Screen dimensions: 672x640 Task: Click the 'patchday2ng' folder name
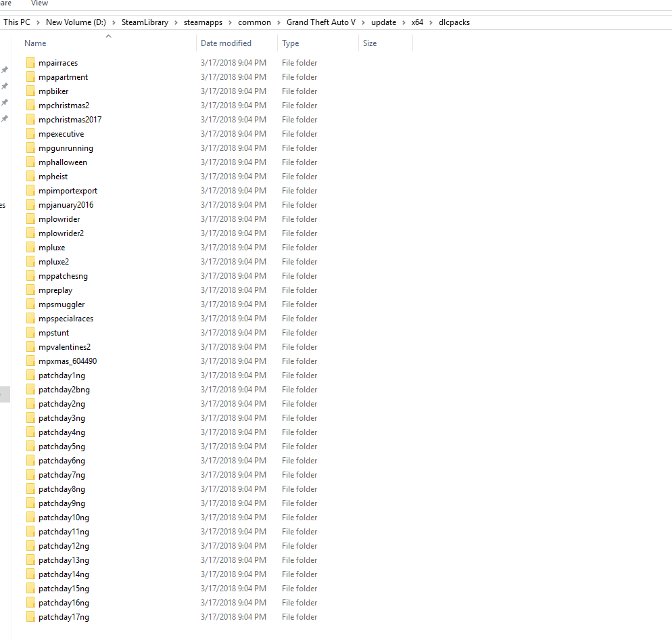click(x=62, y=404)
